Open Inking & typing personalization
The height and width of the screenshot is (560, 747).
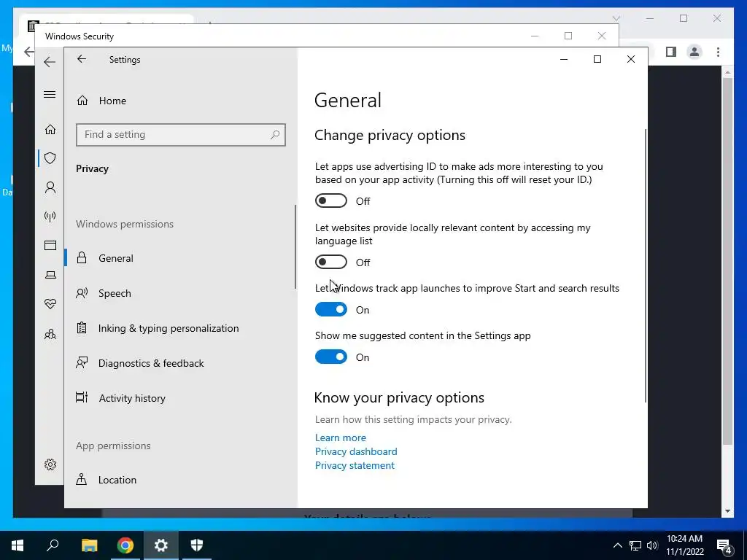(x=181, y=328)
